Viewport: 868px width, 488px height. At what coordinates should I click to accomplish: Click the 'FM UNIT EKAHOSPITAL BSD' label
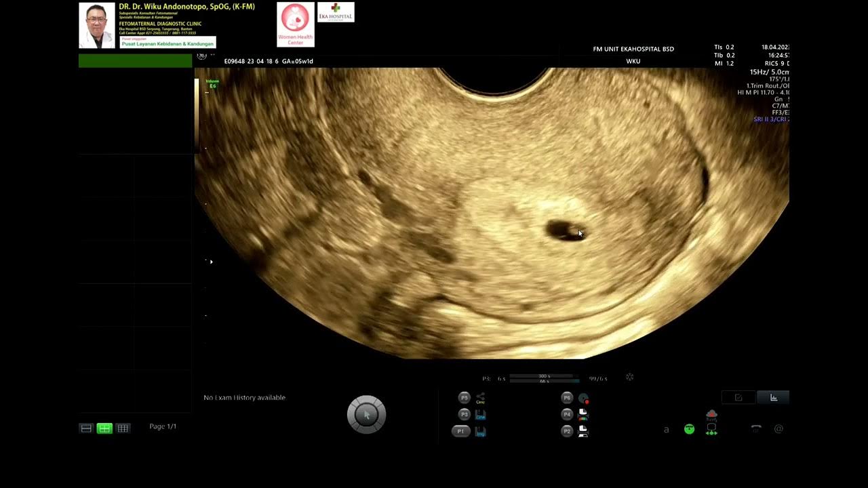[x=633, y=49]
